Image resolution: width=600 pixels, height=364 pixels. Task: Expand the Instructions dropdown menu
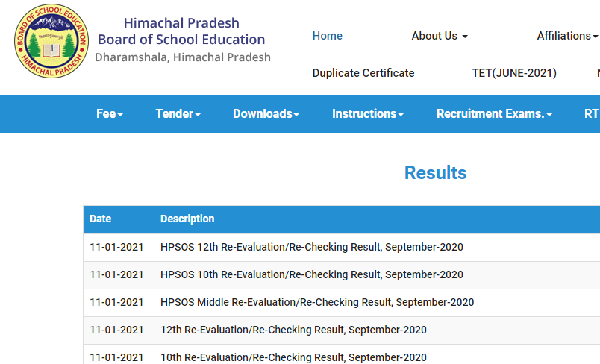pyautogui.click(x=368, y=114)
